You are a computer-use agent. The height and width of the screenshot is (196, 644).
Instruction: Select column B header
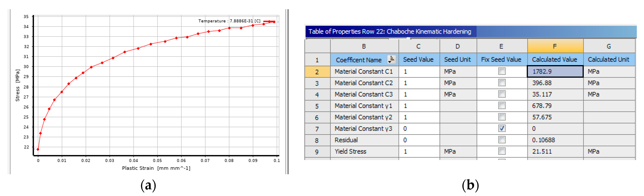364,46
